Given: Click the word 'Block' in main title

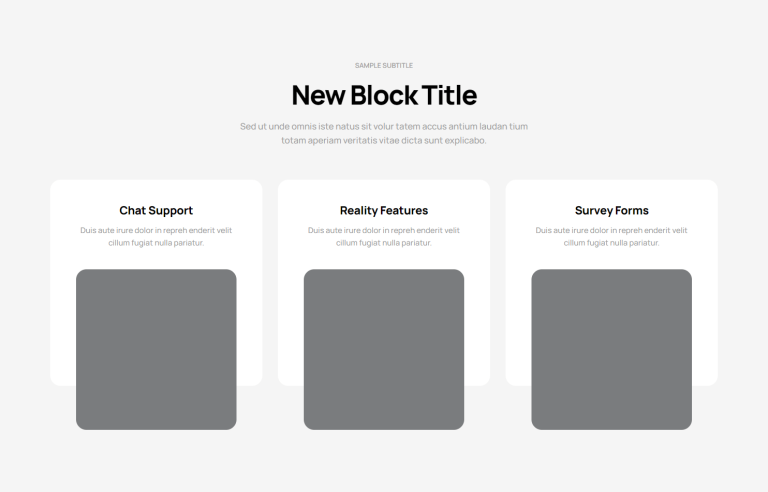Looking at the screenshot, I should tap(384, 95).
